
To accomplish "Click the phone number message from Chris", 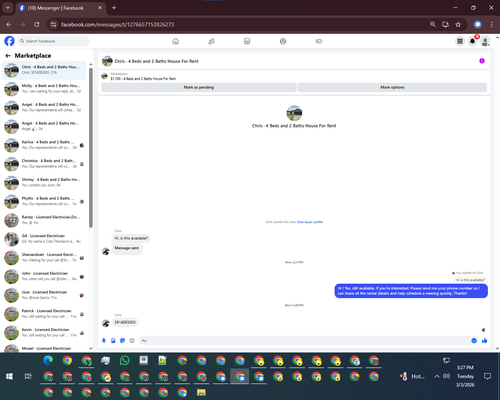I will [125, 322].
